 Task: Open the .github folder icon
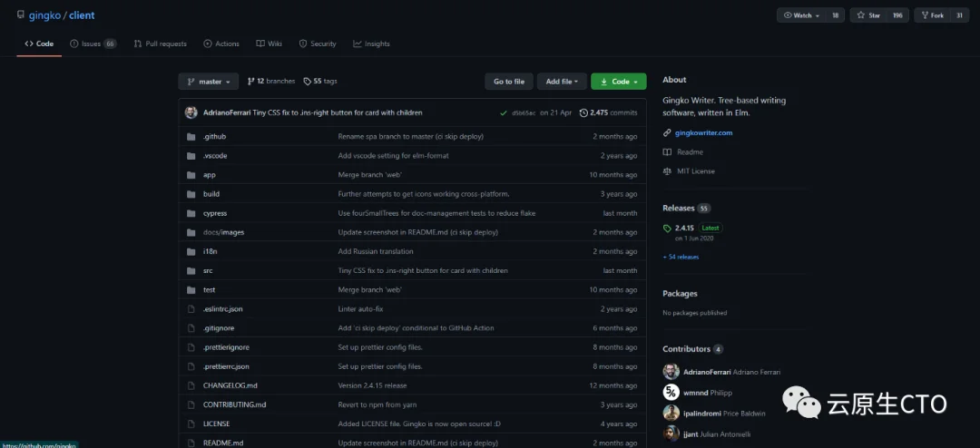[x=191, y=136]
